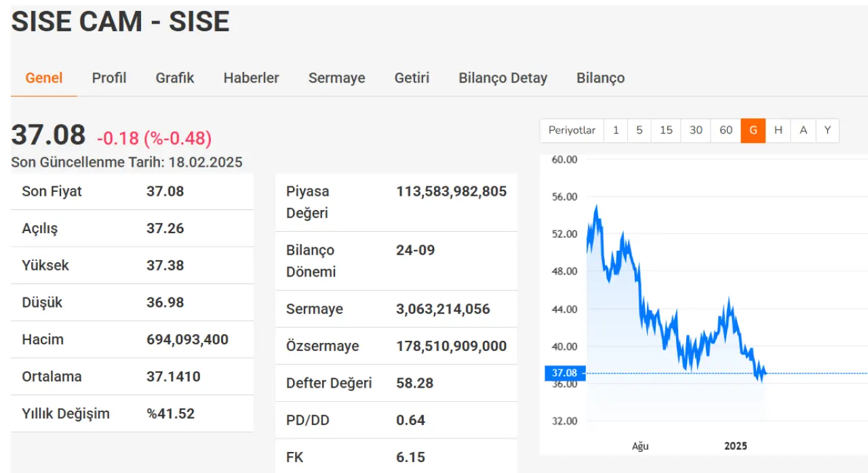Click the 44.00 chart axis label
The width and height of the screenshot is (868, 473).
coord(566,309)
